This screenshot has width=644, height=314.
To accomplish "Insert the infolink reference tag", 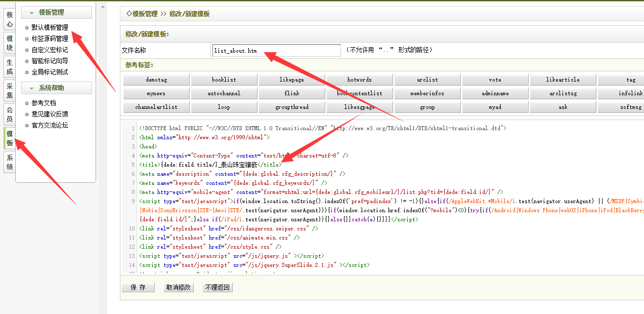I will [621, 93].
